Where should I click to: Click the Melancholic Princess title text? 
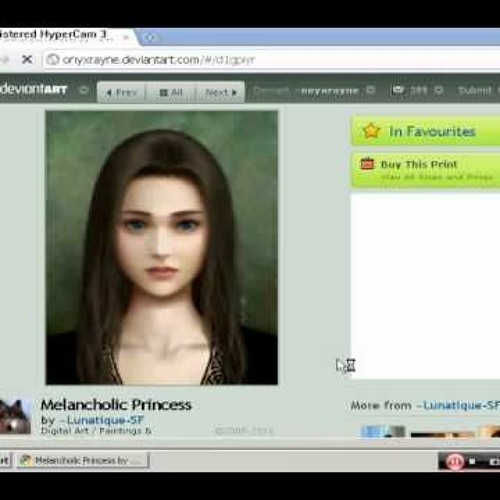pyautogui.click(x=116, y=405)
